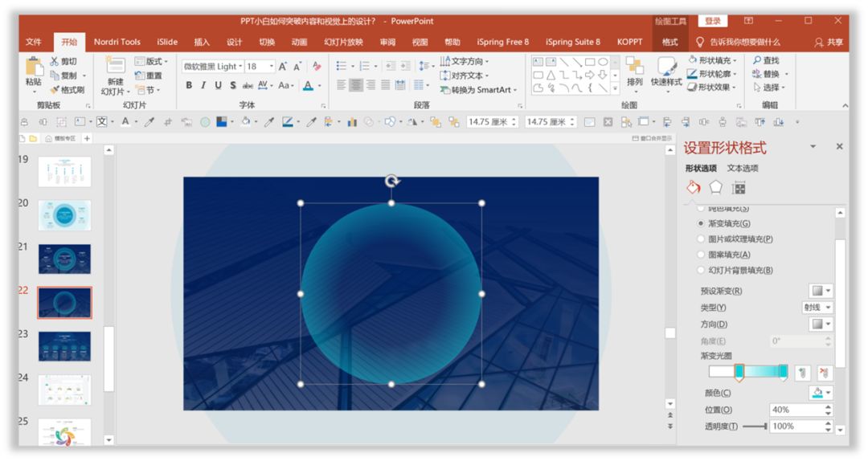Toggle Underline formatting
868x461 pixels.
click(x=218, y=85)
